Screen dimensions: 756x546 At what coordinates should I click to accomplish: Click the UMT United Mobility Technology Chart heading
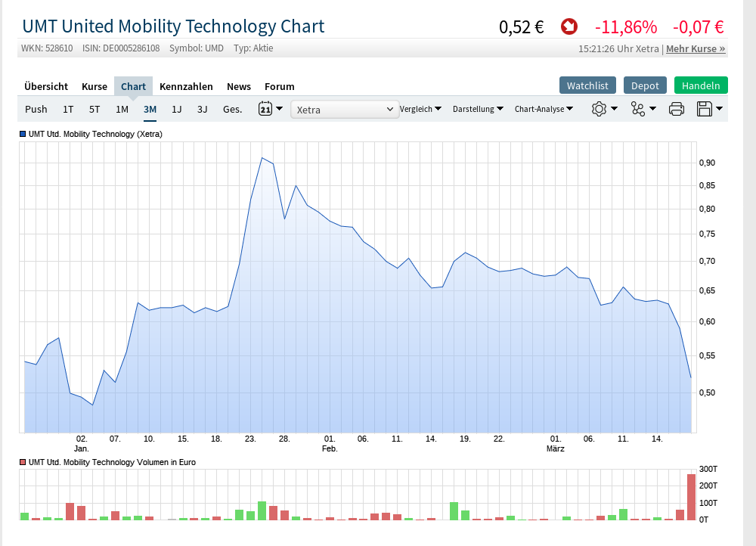[x=174, y=26]
